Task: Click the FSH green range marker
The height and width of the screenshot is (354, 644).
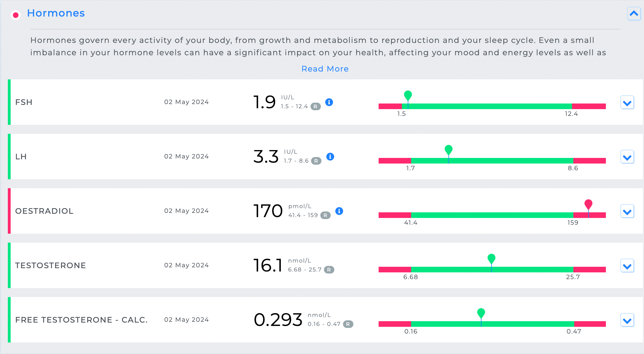Action: click(x=408, y=95)
